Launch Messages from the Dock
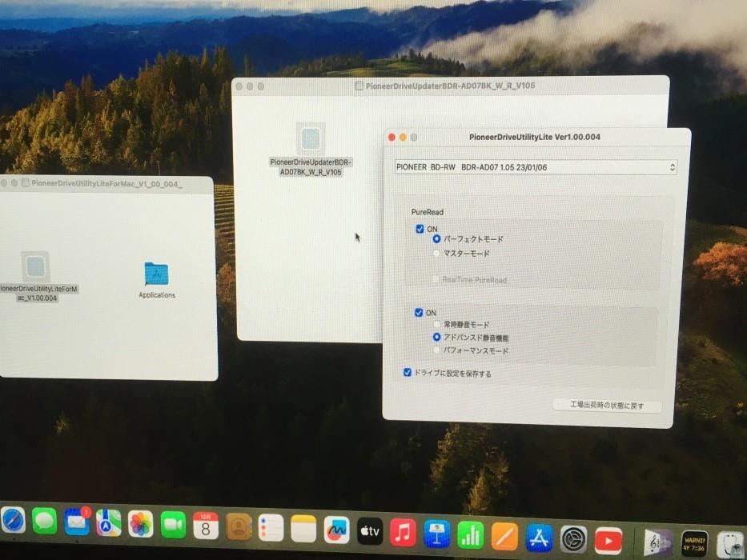 [44, 521]
